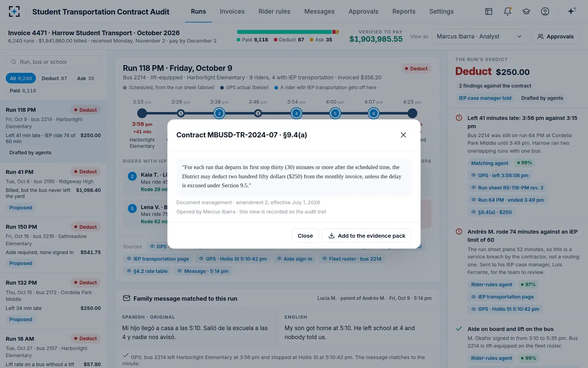Open the Aide sign-in source chip
This screenshot has height=368, width=588.
[294, 259]
